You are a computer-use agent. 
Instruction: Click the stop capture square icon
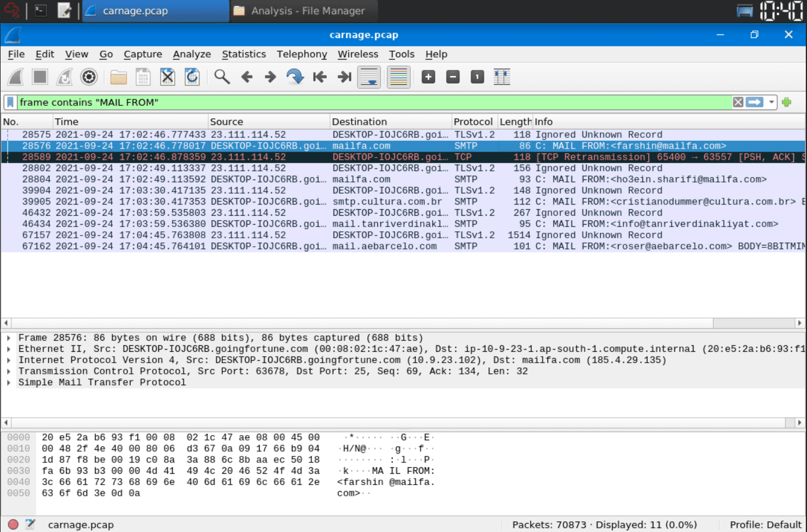point(40,77)
